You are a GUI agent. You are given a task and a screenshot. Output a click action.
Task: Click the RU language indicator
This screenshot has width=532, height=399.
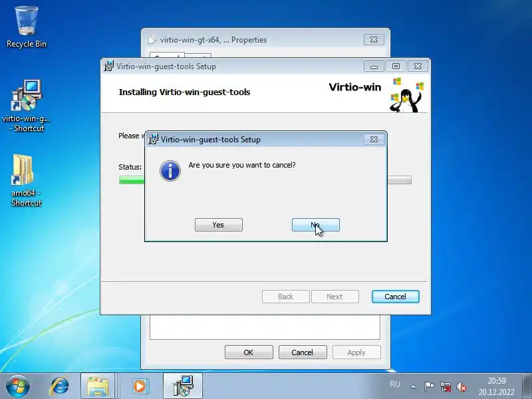[x=395, y=384]
